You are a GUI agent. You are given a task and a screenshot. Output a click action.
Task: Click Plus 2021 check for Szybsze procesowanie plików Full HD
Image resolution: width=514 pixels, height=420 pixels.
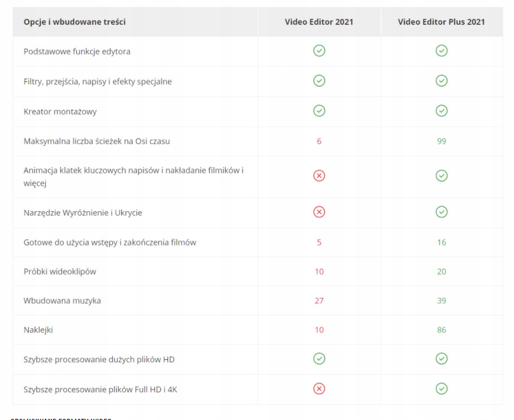(x=442, y=389)
